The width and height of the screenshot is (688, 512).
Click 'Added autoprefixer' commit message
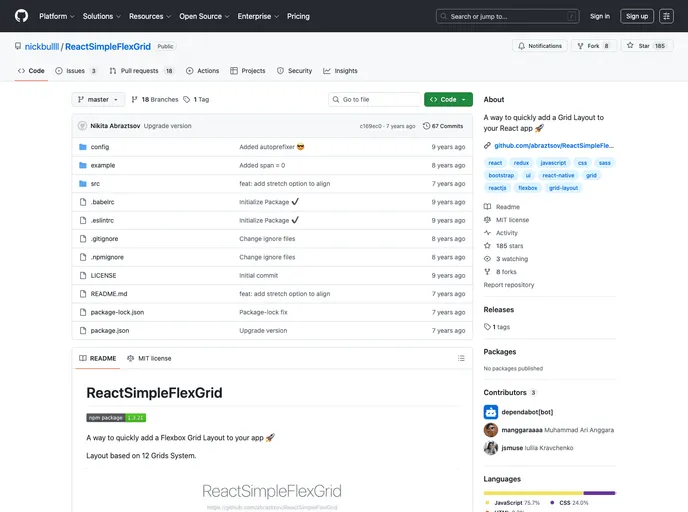pyautogui.click(x=271, y=147)
